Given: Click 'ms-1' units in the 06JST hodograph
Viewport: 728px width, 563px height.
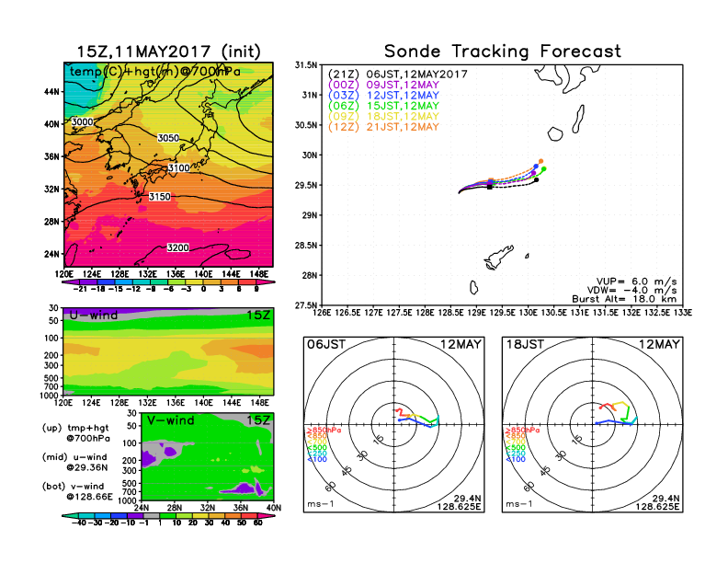Looking at the screenshot, I should pos(321,504).
